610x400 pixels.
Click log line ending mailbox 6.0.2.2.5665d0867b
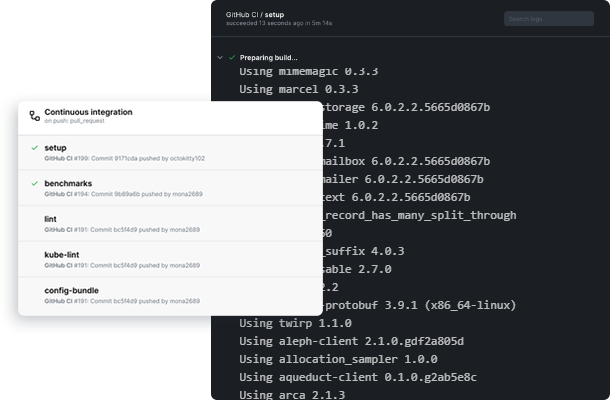406,161
